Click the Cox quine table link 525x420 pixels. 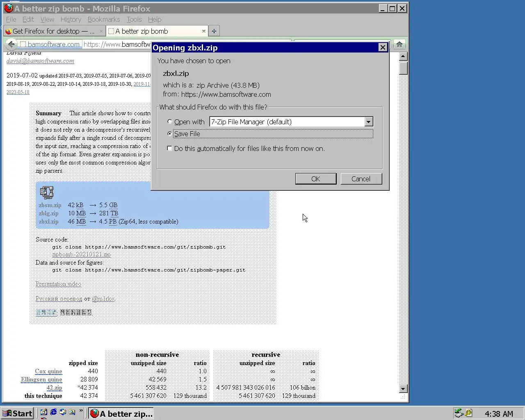pyautogui.click(x=48, y=371)
